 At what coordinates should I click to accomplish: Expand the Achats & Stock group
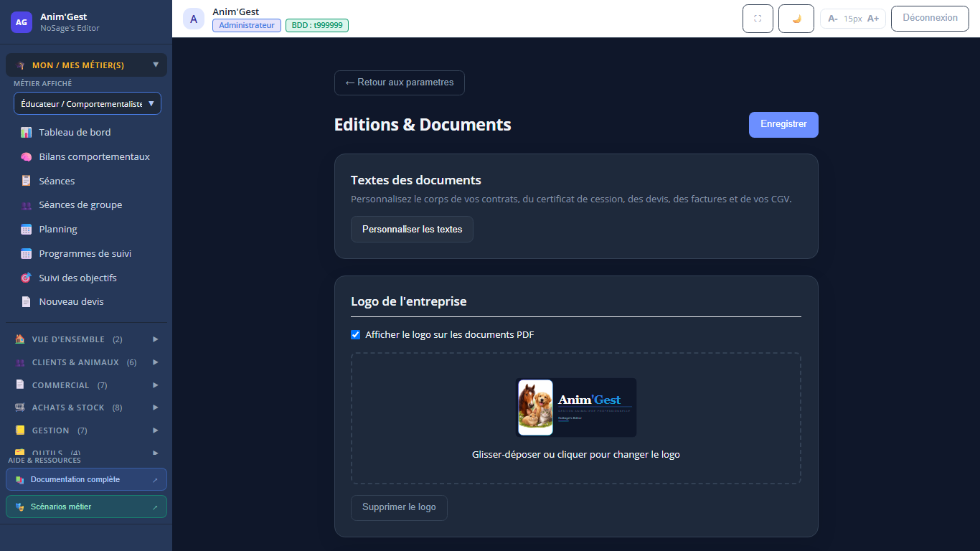tap(86, 408)
